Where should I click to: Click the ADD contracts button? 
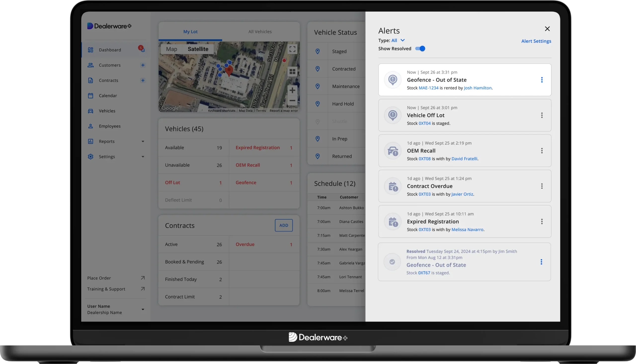[x=283, y=225]
